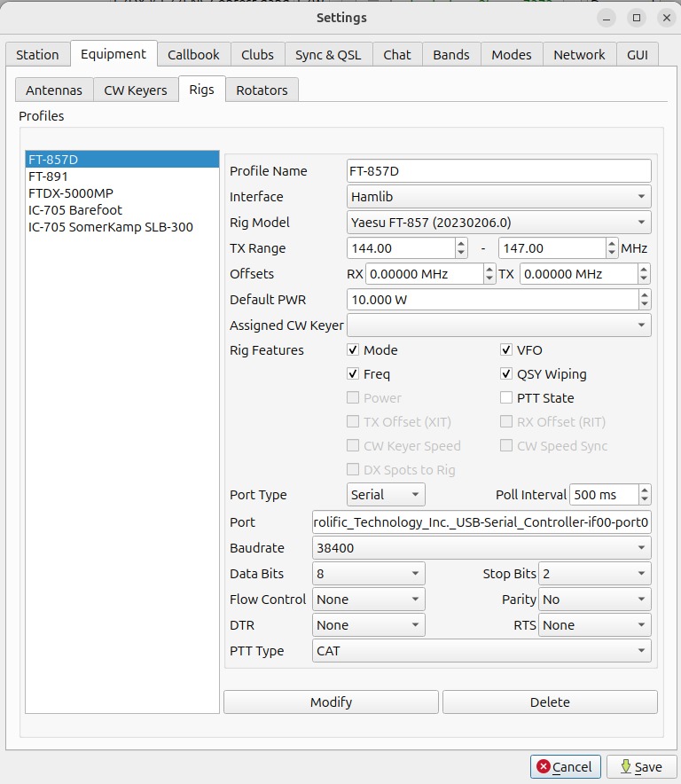This screenshot has height=784, width=681.
Task: Switch to the Callbook tab
Action: click(193, 54)
